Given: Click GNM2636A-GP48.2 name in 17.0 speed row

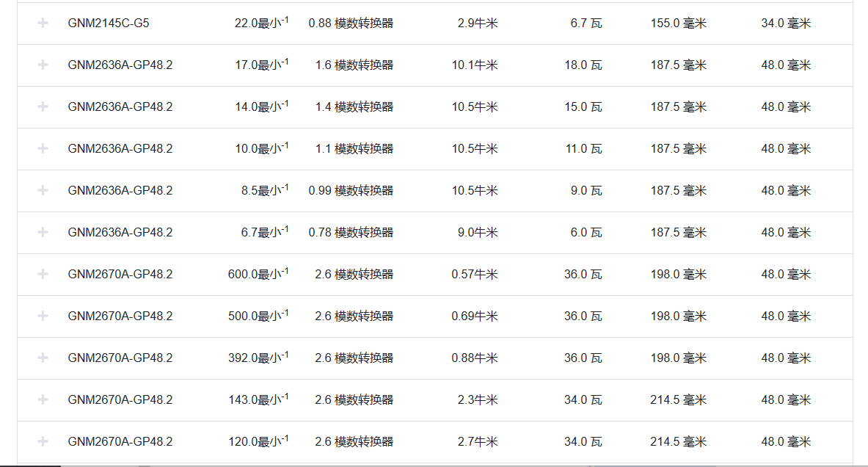Looking at the screenshot, I should click(x=120, y=65).
